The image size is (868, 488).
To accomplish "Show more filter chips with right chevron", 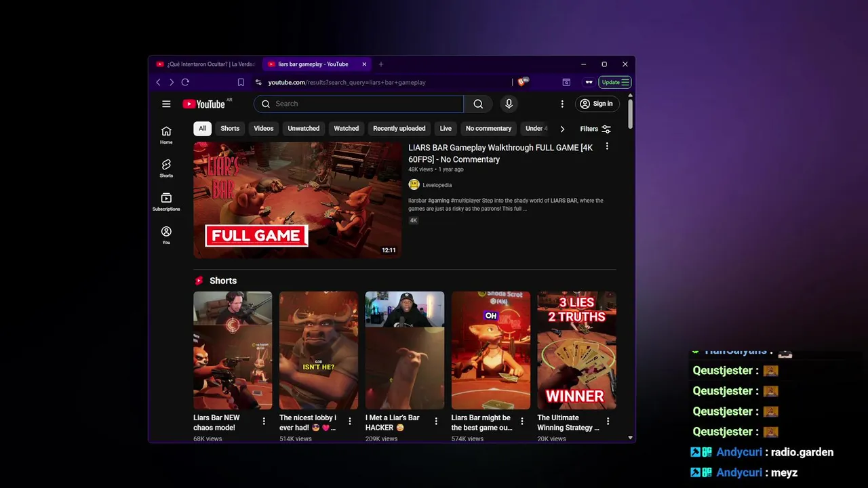I will pos(562,129).
